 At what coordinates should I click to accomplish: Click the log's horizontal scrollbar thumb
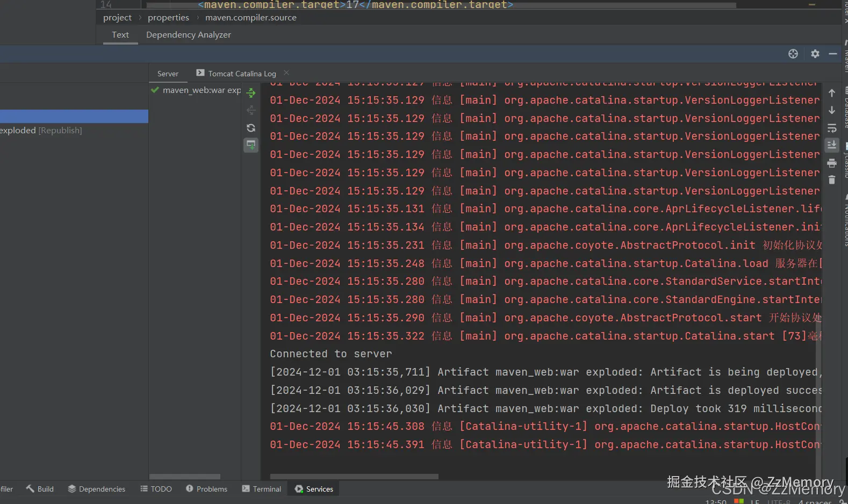(x=354, y=477)
